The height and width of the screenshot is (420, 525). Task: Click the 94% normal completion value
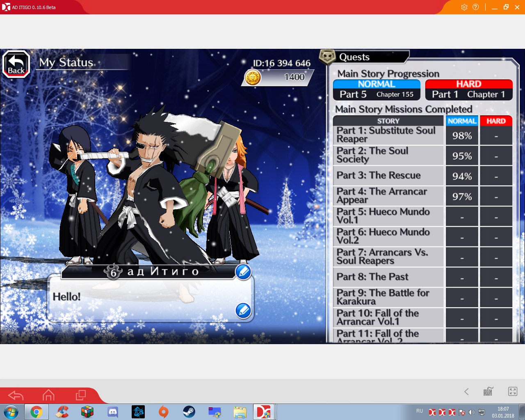462,176
